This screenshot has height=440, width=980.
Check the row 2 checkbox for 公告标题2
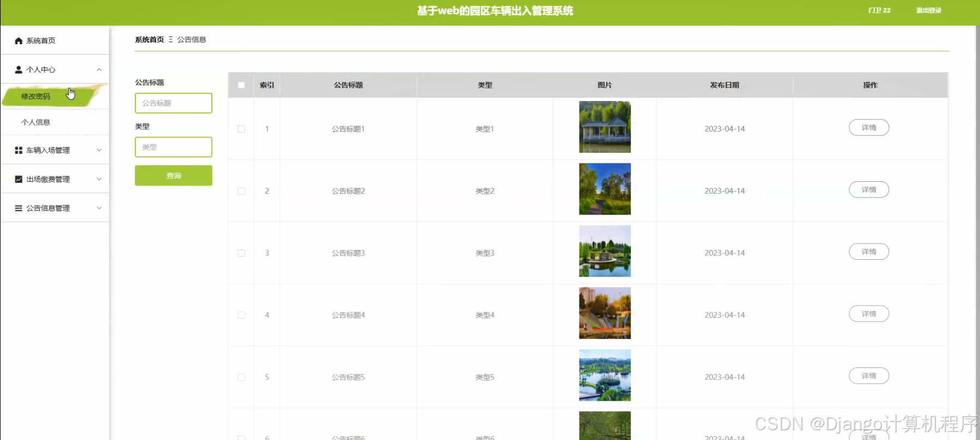pyautogui.click(x=241, y=191)
